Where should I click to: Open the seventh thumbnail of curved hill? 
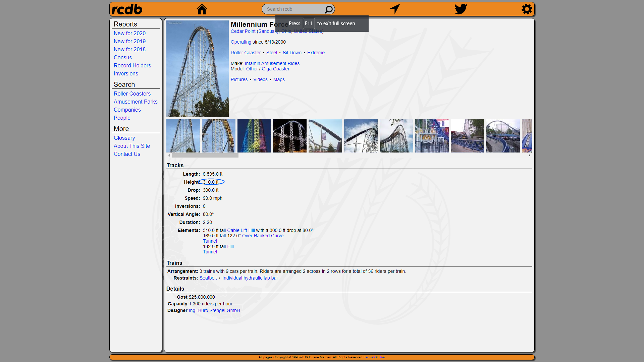click(396, 136)
